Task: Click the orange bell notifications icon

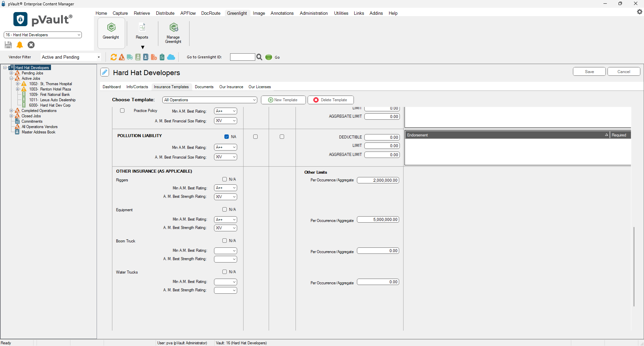Action: [x=20, y=45]
